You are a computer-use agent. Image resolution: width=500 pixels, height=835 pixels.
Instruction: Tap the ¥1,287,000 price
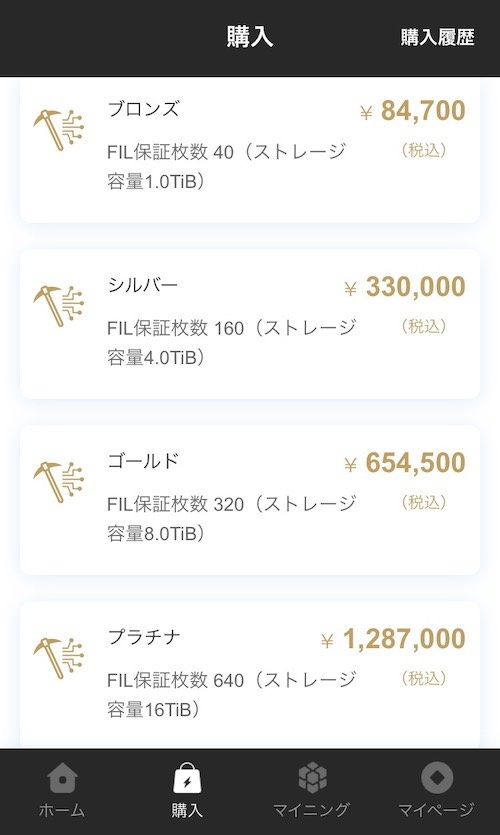(393, 640)
